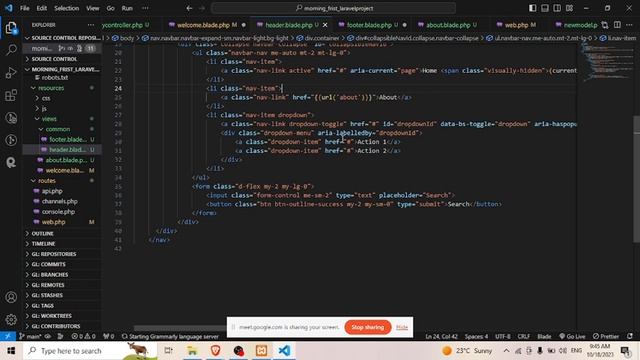Expand the Outline section
The height and width of the screenshot is (360, 640).
point(62,233)
